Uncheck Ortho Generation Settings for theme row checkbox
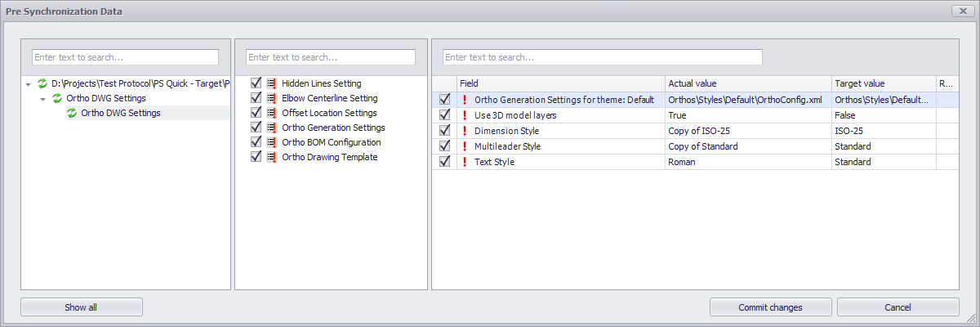The height and width of the screenshot is (327, 980). point(444,100)
